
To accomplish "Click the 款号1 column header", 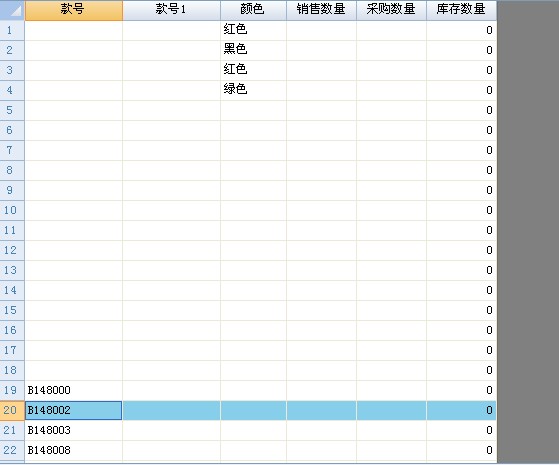I will pyautogui.click(x=171, y=10).
